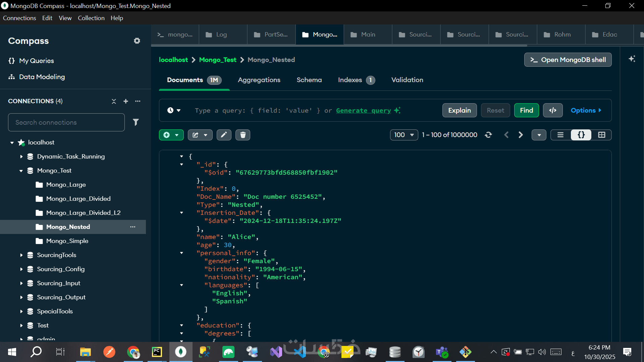Switch to the Aggregations tab
The image size is (644, 362).
click(x=259, y=80)
